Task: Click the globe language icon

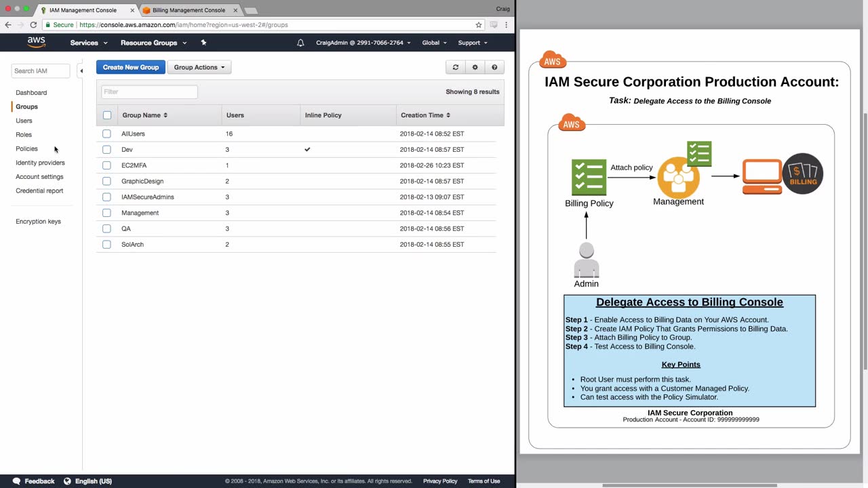Action: pos(67,481)
